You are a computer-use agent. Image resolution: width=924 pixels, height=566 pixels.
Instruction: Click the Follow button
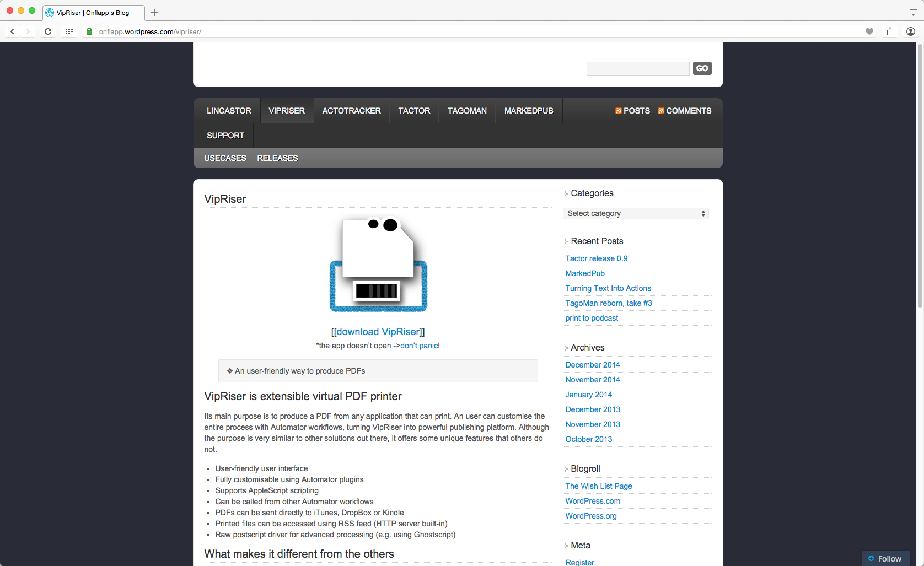tap(886, 558)
